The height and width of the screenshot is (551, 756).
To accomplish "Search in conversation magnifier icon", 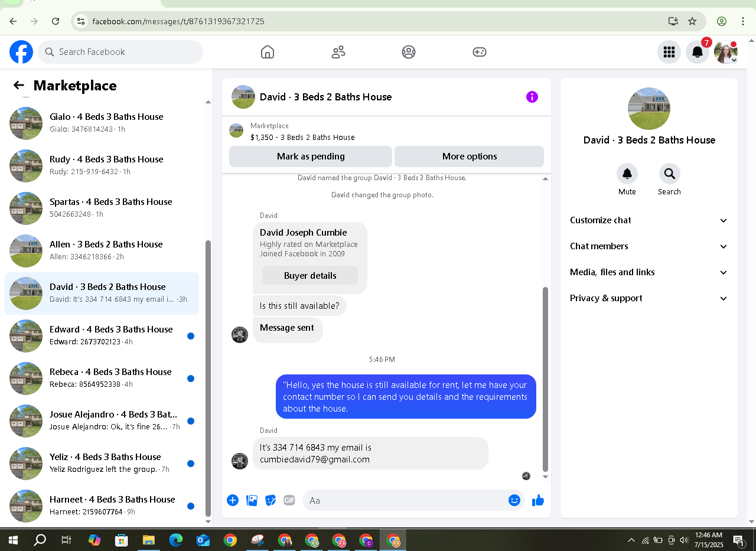I will [670, 174].
